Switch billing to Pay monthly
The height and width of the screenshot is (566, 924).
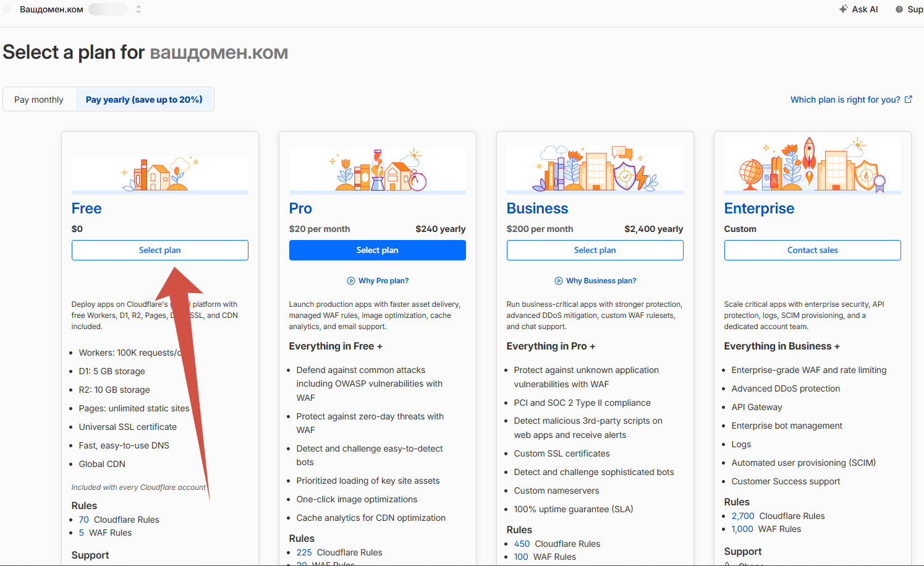[39, 100]
